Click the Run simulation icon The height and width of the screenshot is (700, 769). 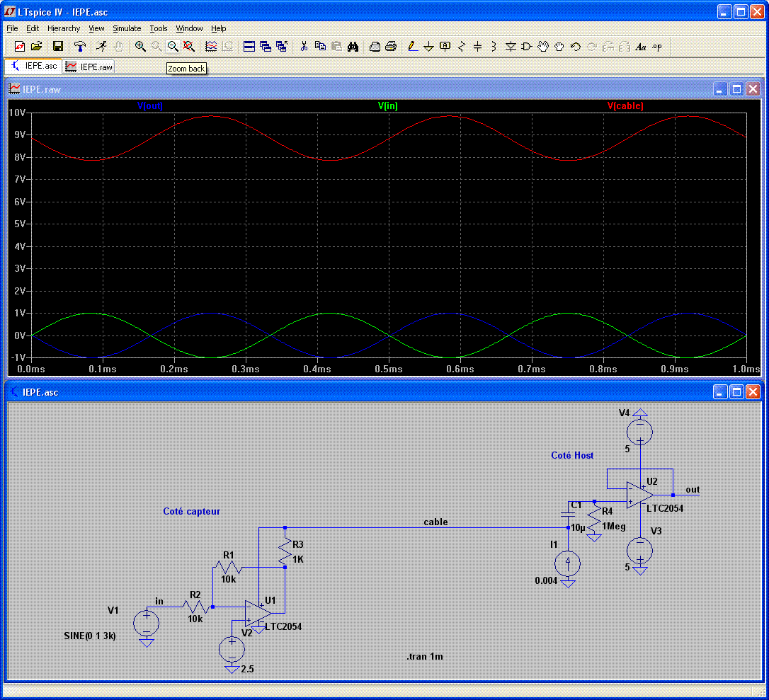coord(101,47)
